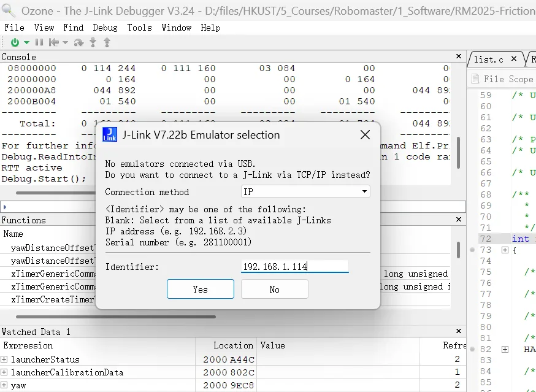Expand the code fold at line 73
The image size is (536, 392).
(x=505, y=250)
